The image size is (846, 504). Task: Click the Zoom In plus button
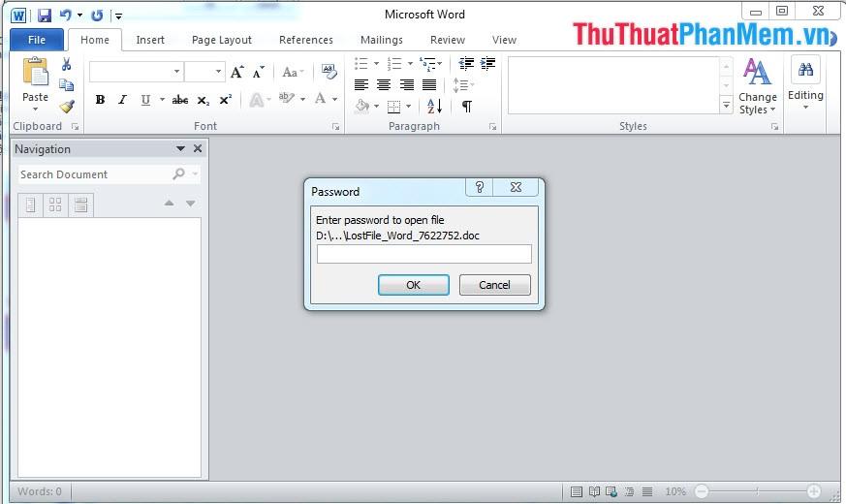(814, 491)
